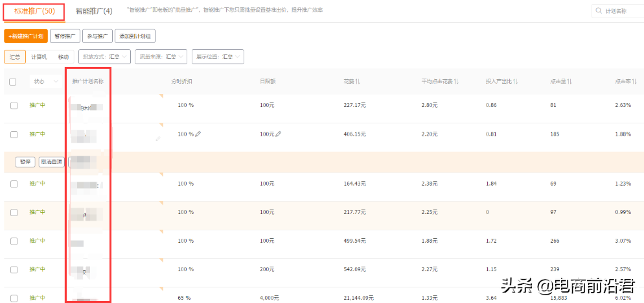Click the 2.80元 average click cost
The image size is (644, 303).
coord(430,105)
